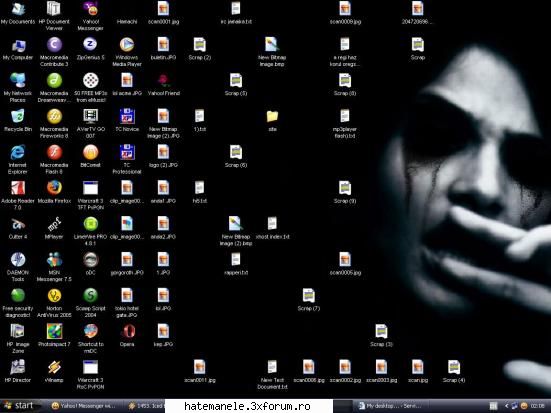Launch Macromedia Dreamweaver icon
The width and height of the screenshot is (551, 413).
pyautogui.click(x=54, y=88)
